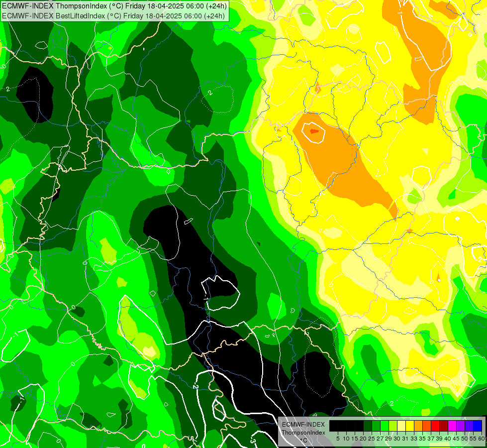Select the yellow-green 29–30 legend swatch
Screen dimensions: 487x448
[393, 426]
